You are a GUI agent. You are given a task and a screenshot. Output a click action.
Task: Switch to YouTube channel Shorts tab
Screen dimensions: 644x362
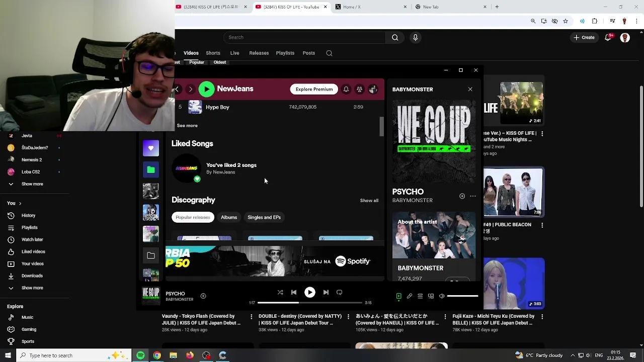(x=213, y=53)
